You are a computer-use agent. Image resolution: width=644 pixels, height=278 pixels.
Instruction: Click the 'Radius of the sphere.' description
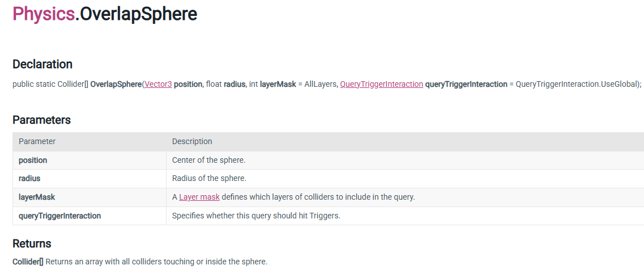(209, 178)
